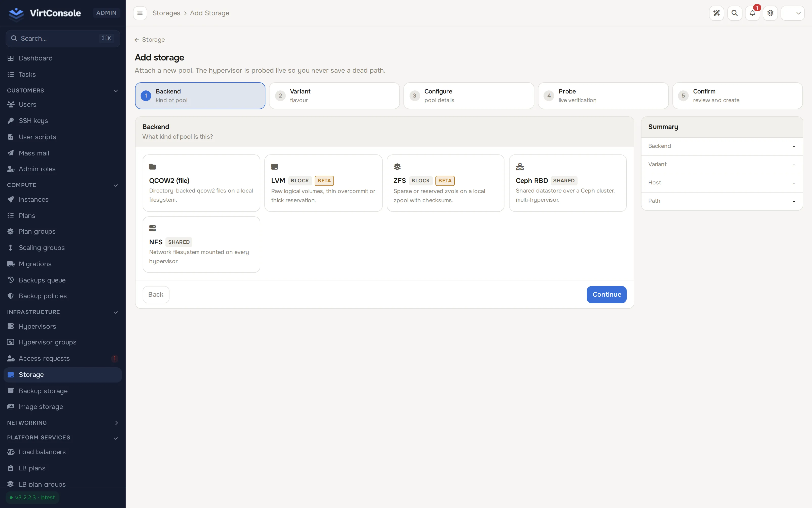
Task: Click the Backup policies shield icon
Action: [11, 296]
